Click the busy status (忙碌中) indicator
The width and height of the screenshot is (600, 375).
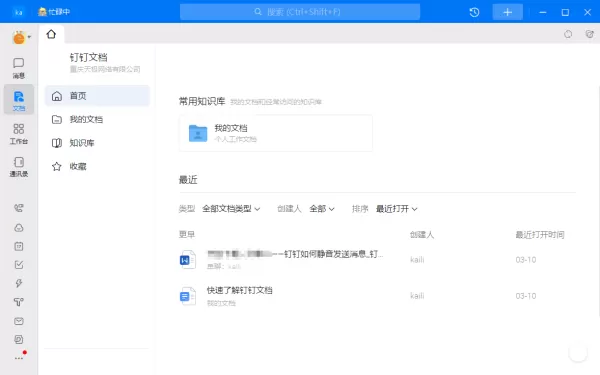pos(54,12)
